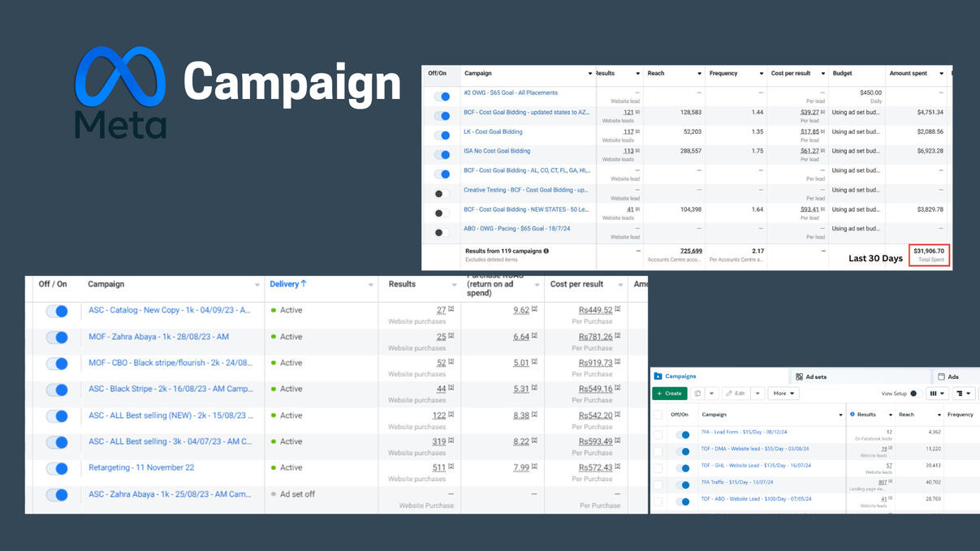Viewport: 980px width, 551px height.
Task: Click info icon next to 119 campaigns
Action: (x=546, y=252)
